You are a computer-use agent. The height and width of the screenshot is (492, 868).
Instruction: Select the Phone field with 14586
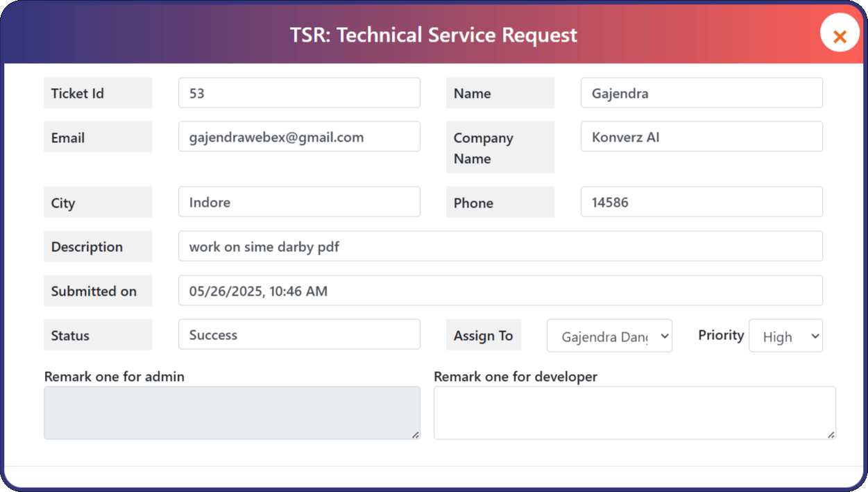click(x=701, y=202)
